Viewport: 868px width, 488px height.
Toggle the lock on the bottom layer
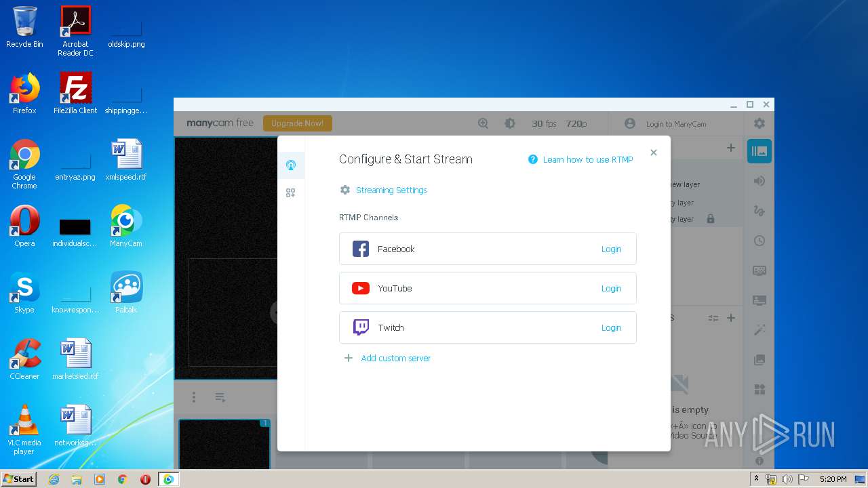tap(711, 219)
